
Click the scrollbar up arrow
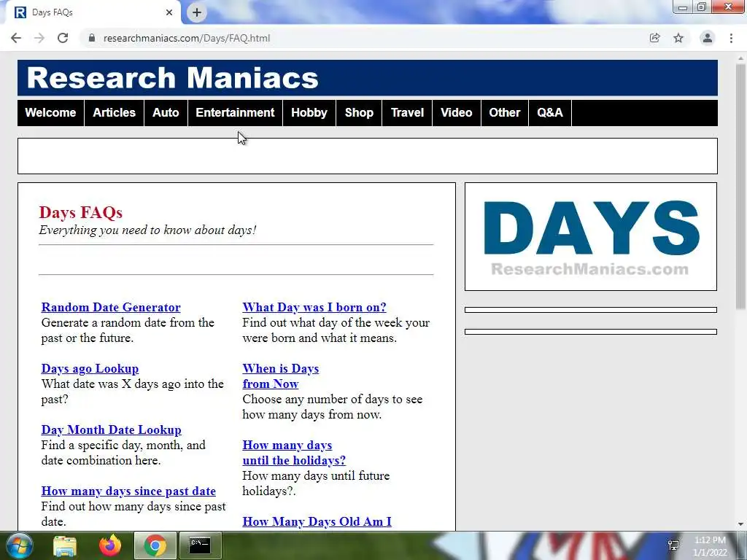[x=740, y=57]
